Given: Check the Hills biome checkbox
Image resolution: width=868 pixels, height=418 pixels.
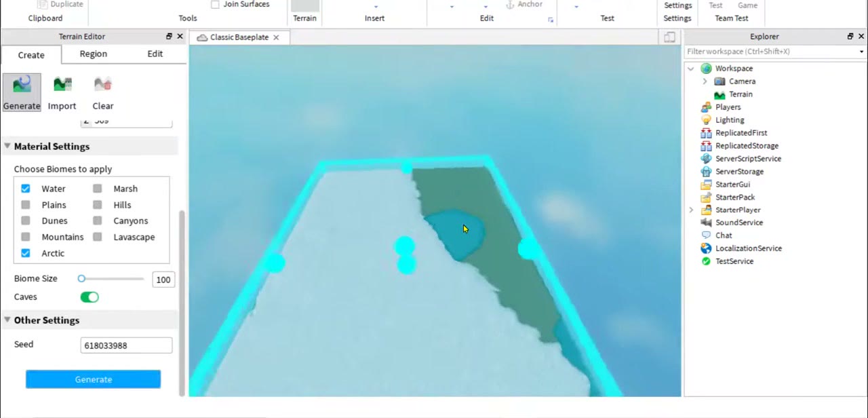Looking at the screenshot, I should tap(98, 205).
